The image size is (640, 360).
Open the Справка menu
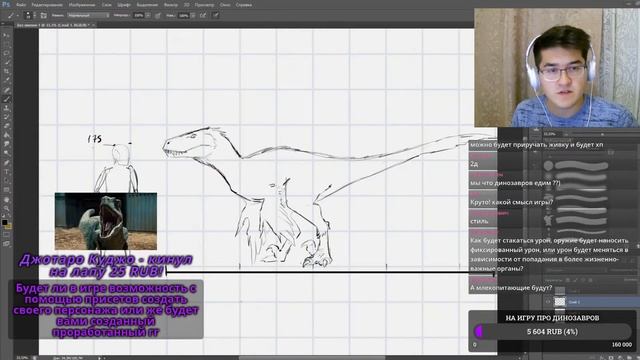pyautogui.click(x=244, y=5)
